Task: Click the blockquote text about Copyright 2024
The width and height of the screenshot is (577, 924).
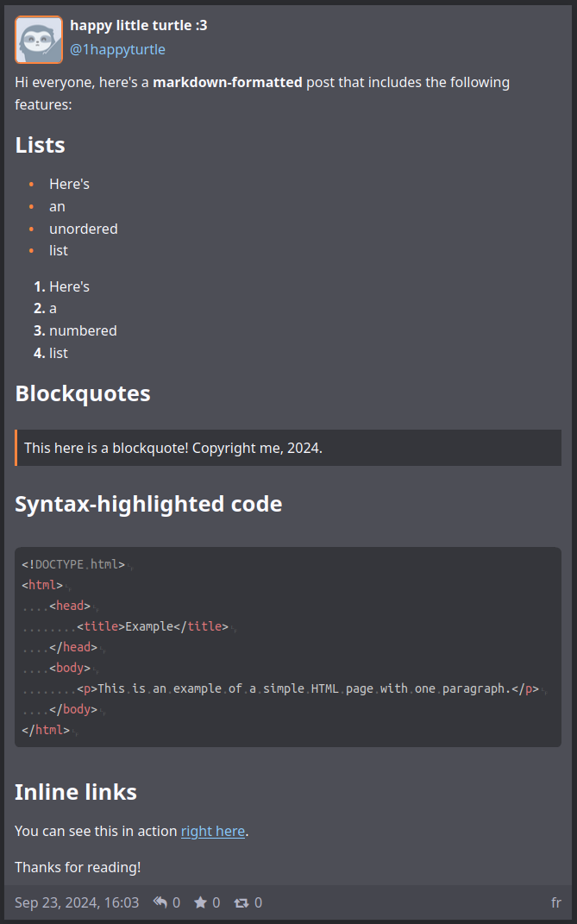Action: click(x=173, y=448)
